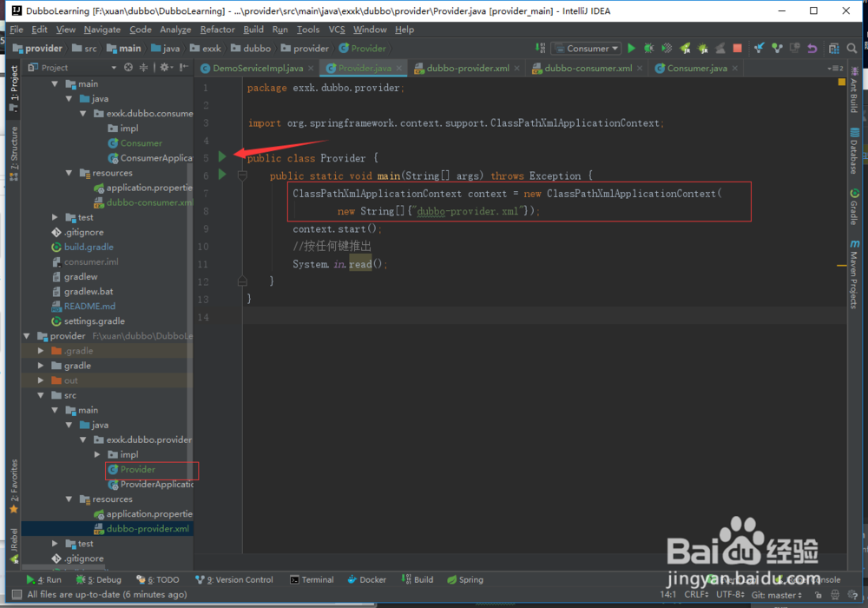
Task: Hide the Project panel with the hide icon
Action: pos(184,67)
